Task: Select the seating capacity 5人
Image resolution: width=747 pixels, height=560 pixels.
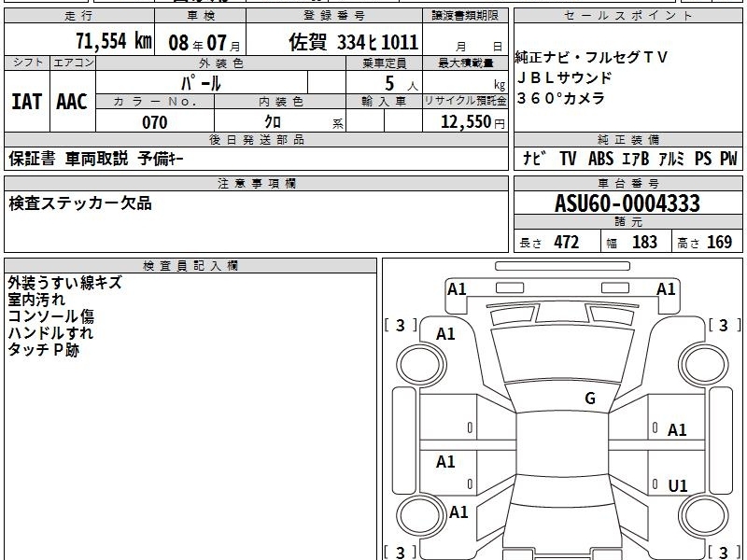Action: (x=401, y=84)
